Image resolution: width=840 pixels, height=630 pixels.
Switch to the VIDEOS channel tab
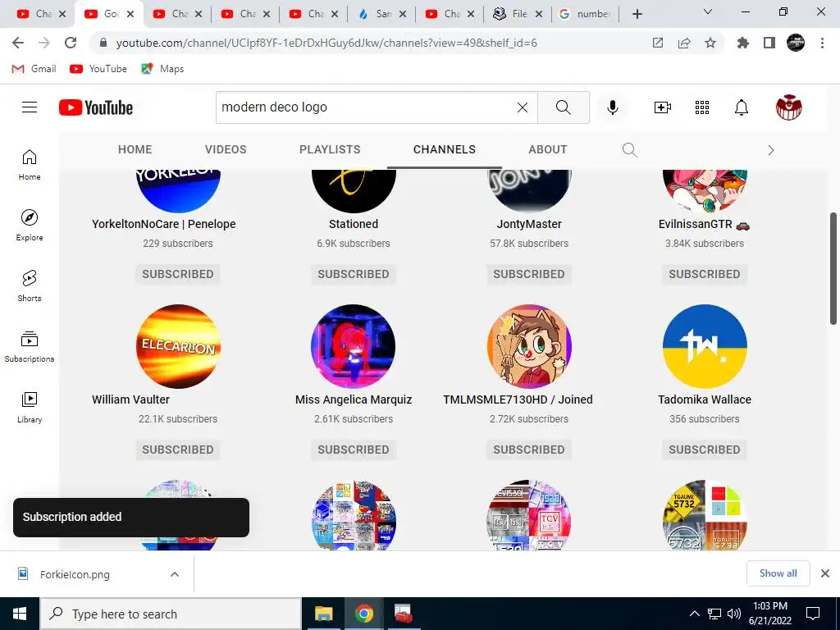(x=226, y=149)
